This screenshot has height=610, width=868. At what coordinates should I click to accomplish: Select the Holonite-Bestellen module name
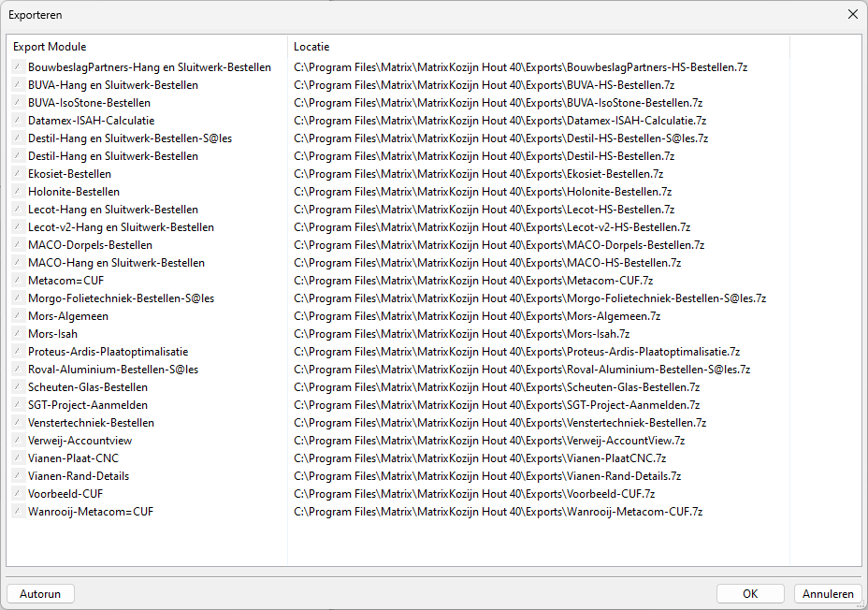point(74,192)
